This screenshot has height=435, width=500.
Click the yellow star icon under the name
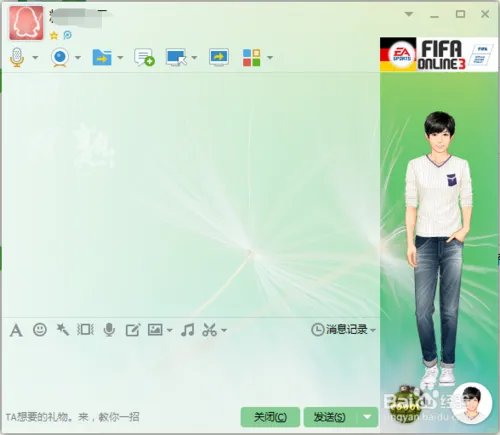point(54,35)
